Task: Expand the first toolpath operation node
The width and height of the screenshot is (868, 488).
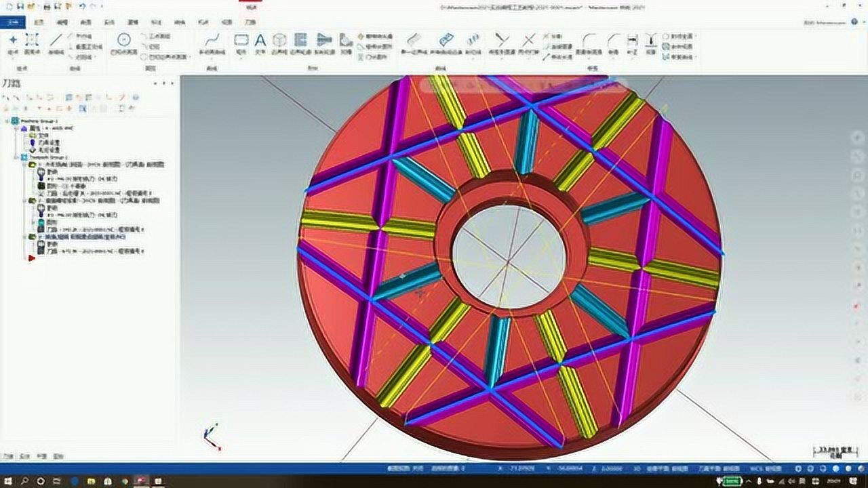Action: [x=25, y=165]
